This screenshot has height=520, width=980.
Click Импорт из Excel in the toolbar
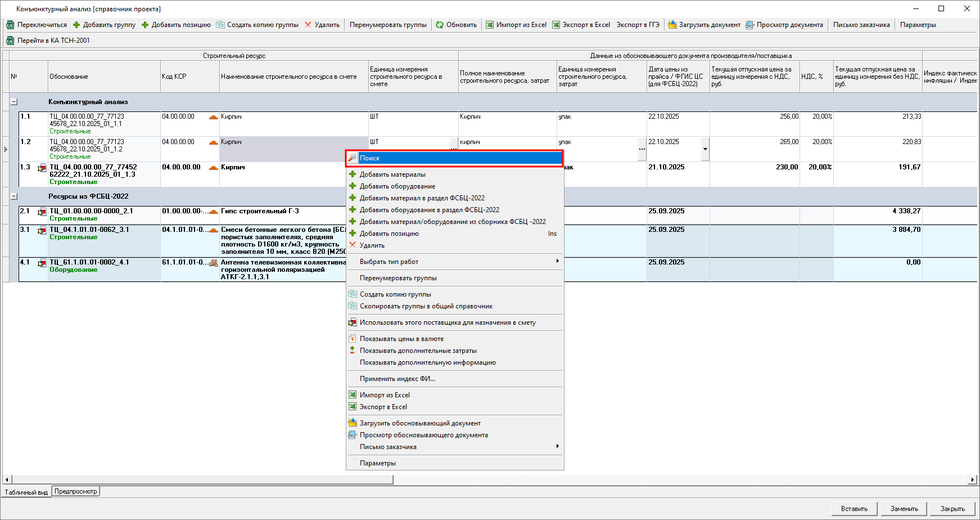point(516,25)
